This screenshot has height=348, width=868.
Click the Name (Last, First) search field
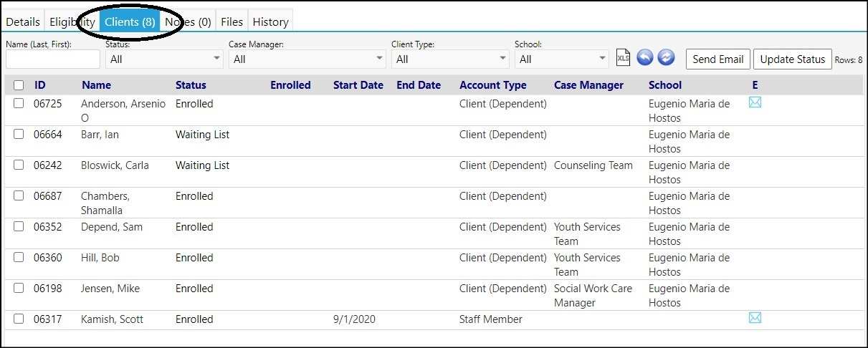tap(53, 59)
